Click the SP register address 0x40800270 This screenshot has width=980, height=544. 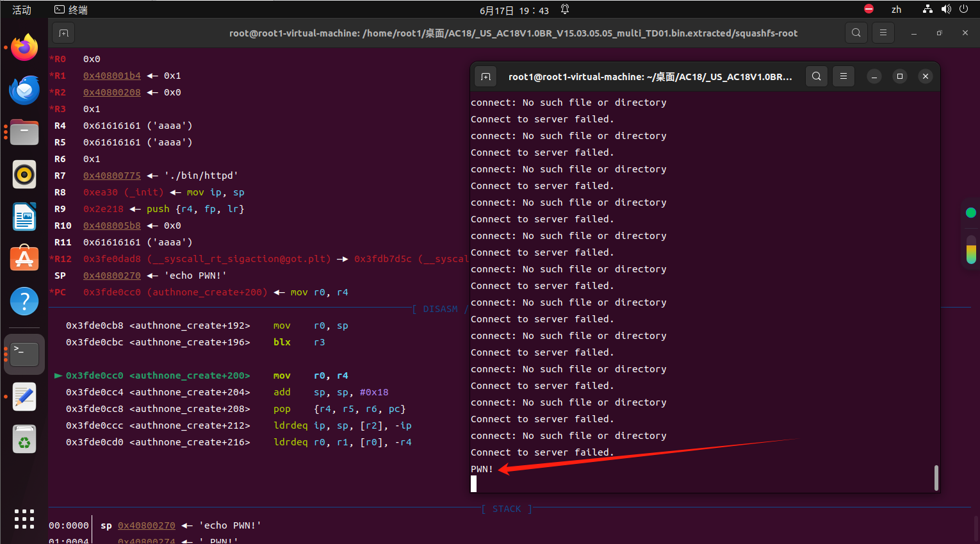(x=112, y=276)
